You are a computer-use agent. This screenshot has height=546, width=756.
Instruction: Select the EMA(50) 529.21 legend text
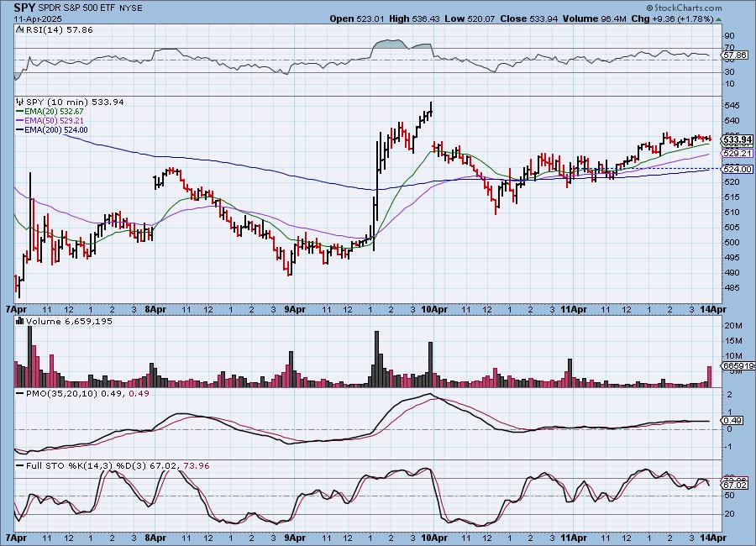(x=54, y=121)
